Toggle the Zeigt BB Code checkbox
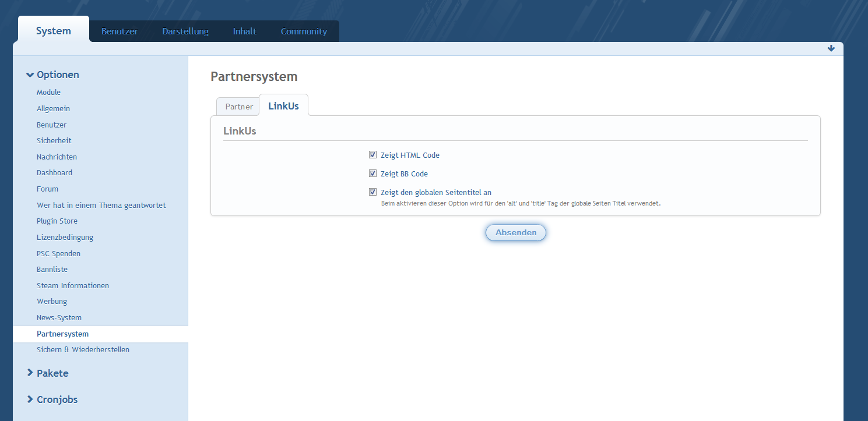The height and width of the screenshot is (421, 868). coord(372,174)
